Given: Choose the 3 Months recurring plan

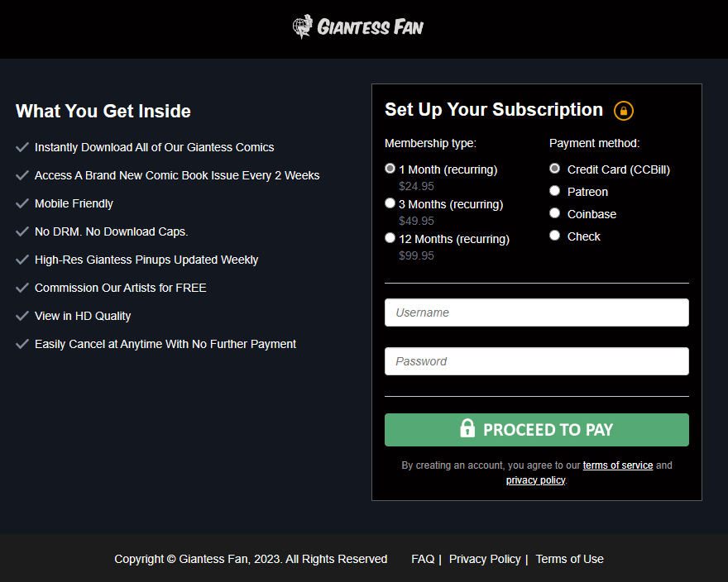Looking at the screenshot, I should [x=390, y=203].
